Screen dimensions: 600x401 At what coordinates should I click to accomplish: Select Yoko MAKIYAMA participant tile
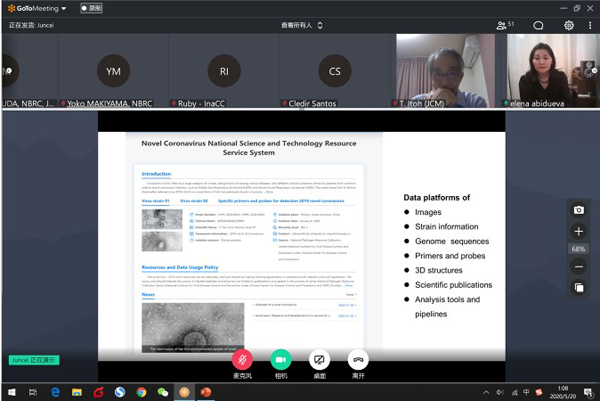click(x=112, y=71)
